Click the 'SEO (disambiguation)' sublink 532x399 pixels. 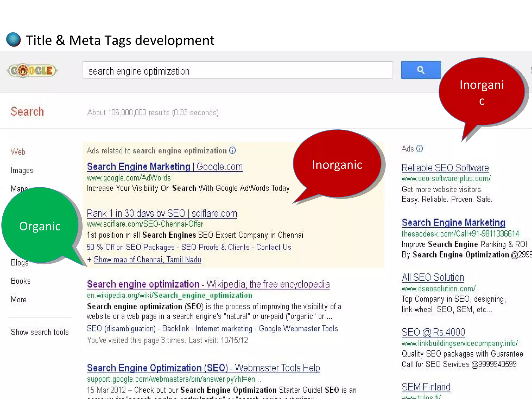121,329
